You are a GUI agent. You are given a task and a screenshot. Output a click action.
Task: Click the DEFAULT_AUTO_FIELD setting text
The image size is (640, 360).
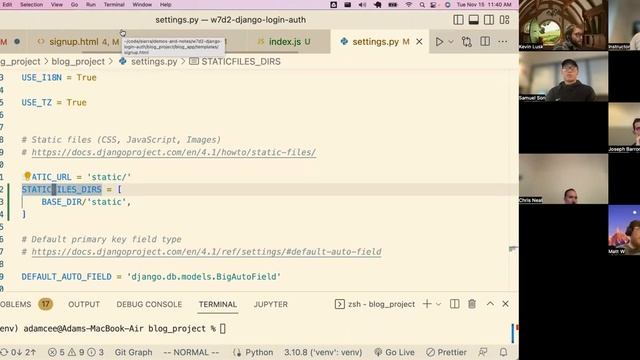point(67,277)
